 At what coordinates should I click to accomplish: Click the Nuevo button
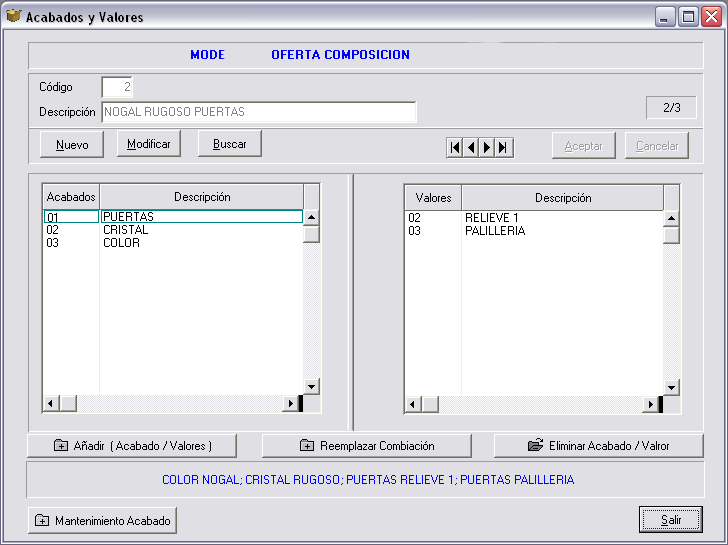(72, 145)
